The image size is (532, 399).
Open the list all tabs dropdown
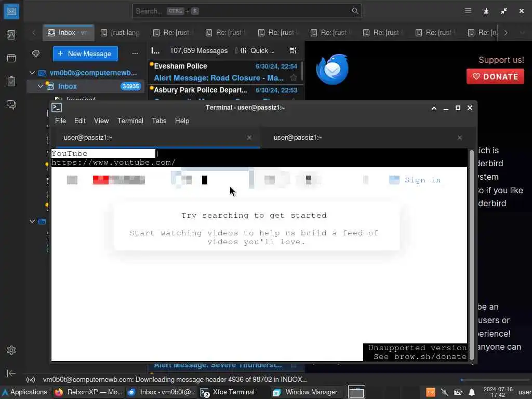click(x=522, y=33)
